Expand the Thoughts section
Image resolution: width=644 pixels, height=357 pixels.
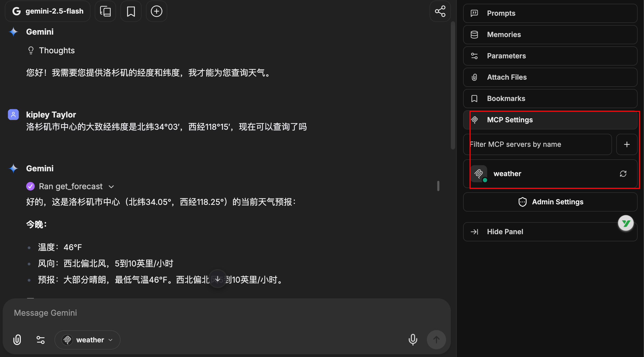(x=57, y=50)
